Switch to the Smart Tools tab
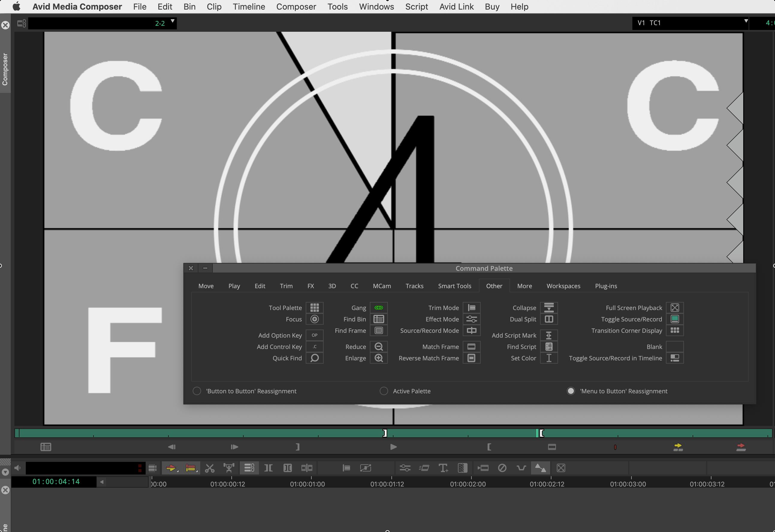 point(454,286)
